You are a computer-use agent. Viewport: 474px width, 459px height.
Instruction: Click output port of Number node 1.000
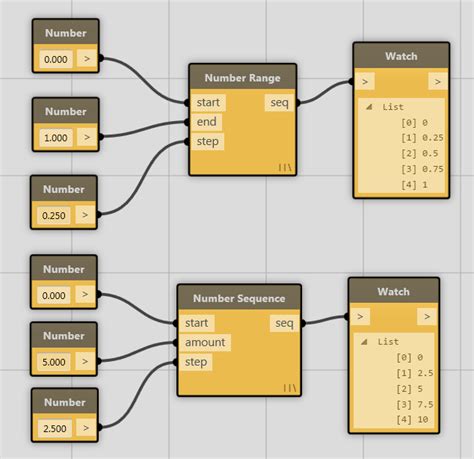87,137
